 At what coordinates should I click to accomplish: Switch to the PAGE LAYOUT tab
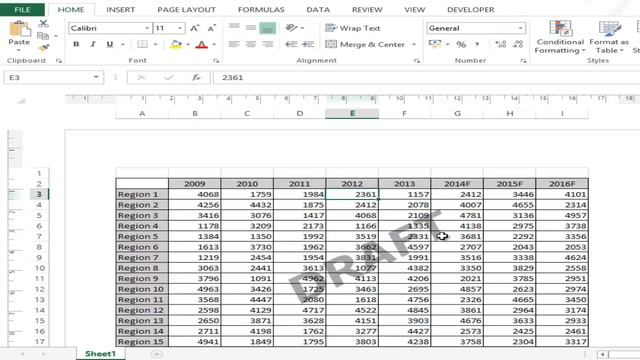(186, 9)
